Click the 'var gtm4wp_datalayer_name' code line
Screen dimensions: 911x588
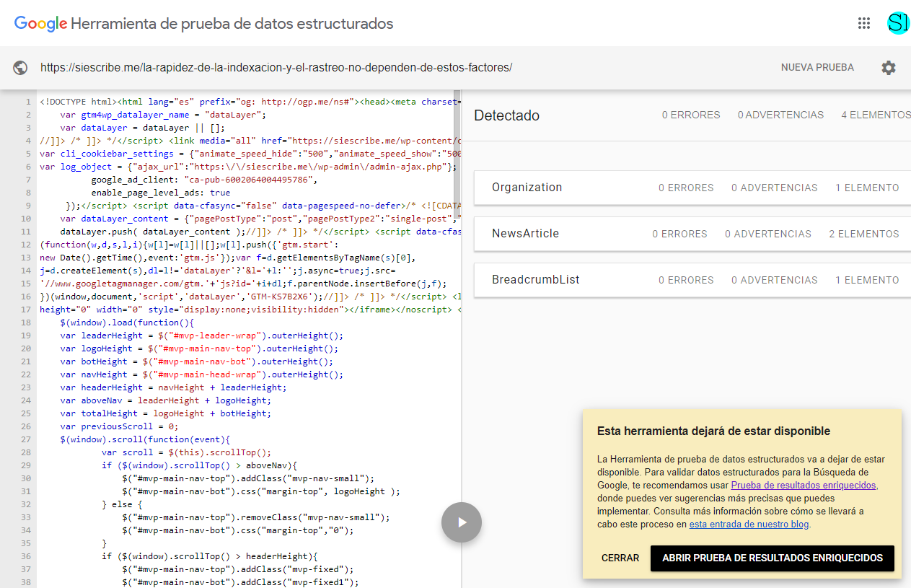pyautogui.click(x=164, y=115)
